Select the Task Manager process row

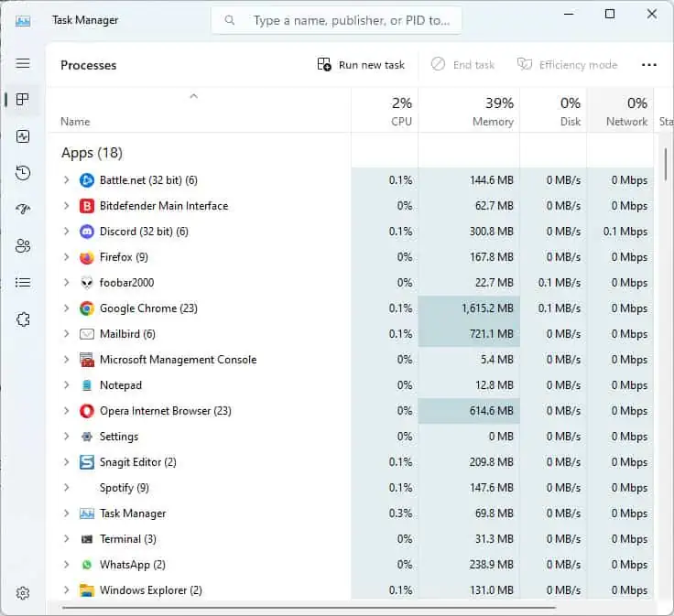351,513
